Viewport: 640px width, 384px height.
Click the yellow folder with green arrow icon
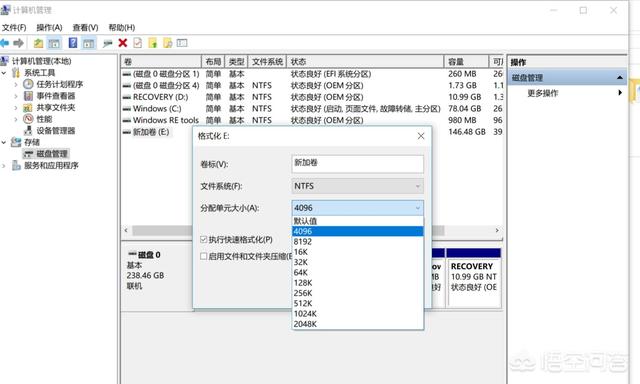(153, 43)
